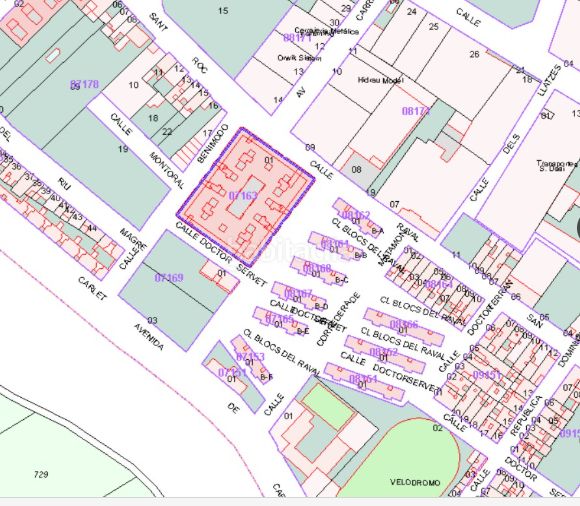Select the long block labeled 08366
580x506 pixels.
[404, 327]
